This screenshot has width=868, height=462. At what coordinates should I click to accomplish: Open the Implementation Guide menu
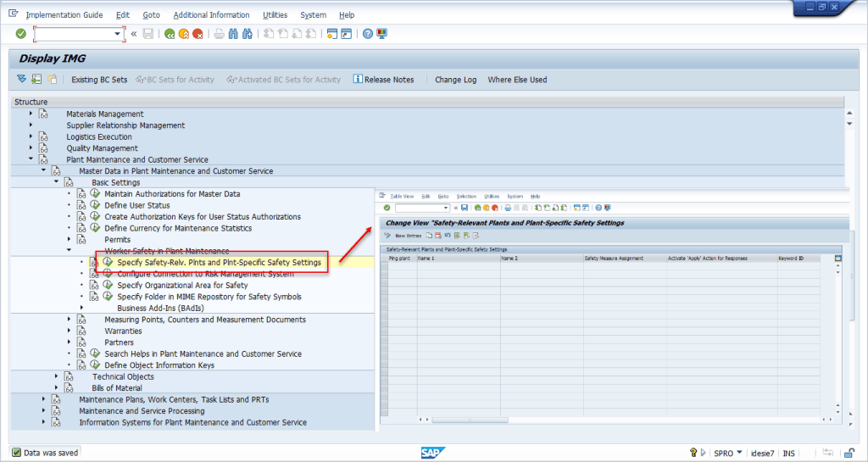(x=64, y=15)
